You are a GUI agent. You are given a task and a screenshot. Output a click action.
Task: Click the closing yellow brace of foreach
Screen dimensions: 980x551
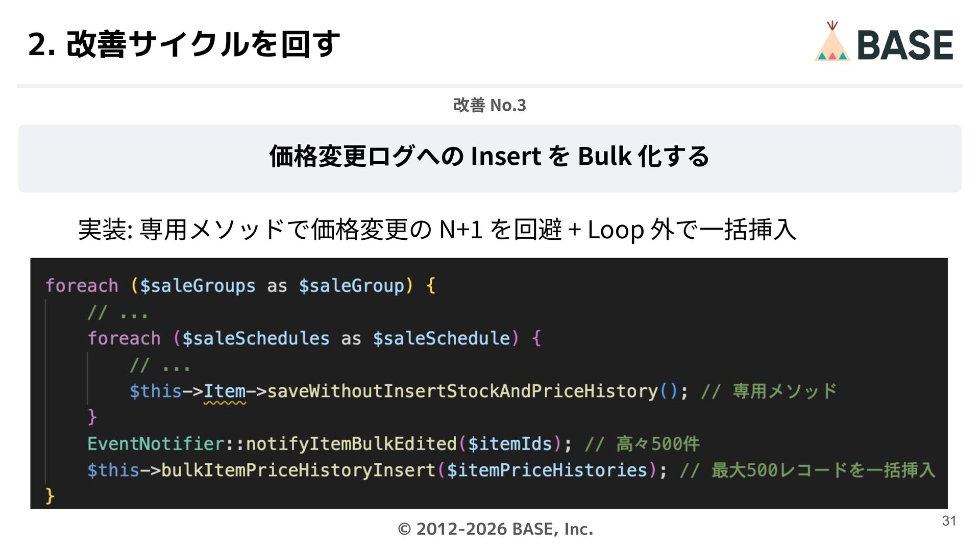click(50, 496)
